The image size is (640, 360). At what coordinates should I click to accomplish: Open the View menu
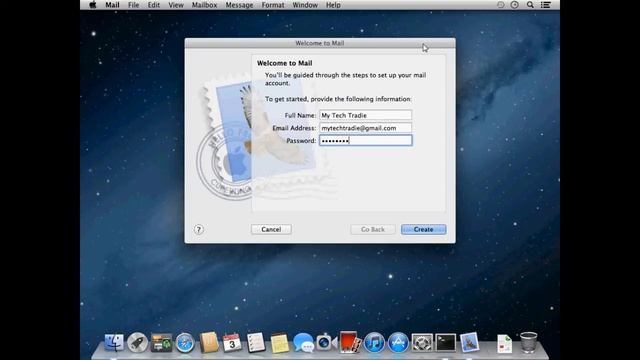(176, 5)
